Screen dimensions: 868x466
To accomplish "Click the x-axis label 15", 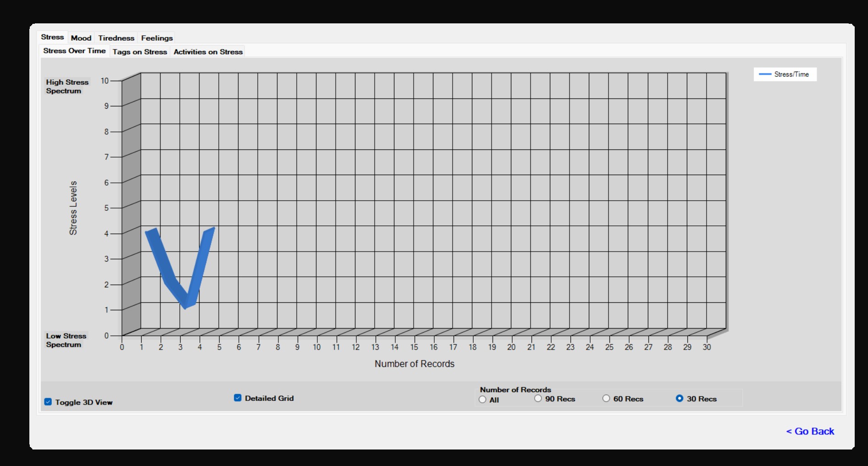I will point(414,347).
